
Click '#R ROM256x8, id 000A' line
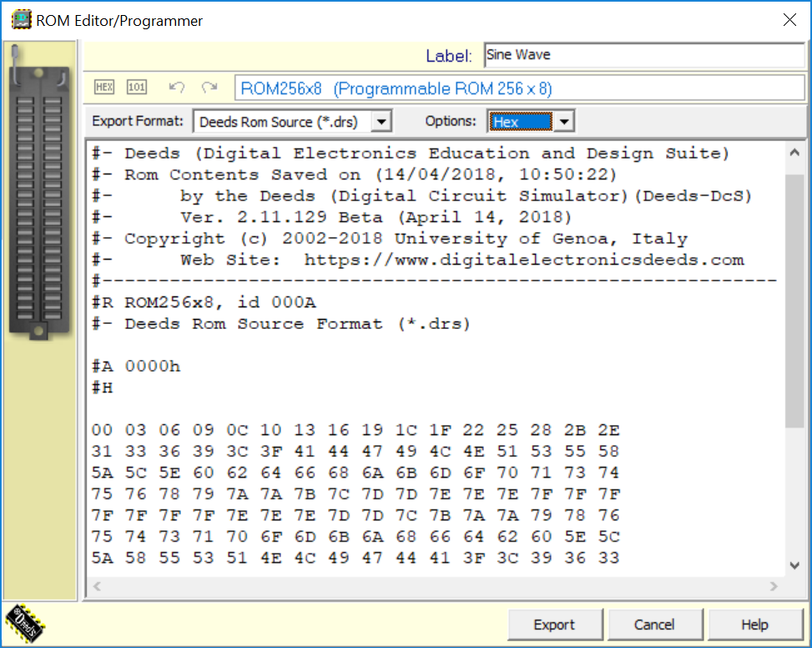pos(204,302)
